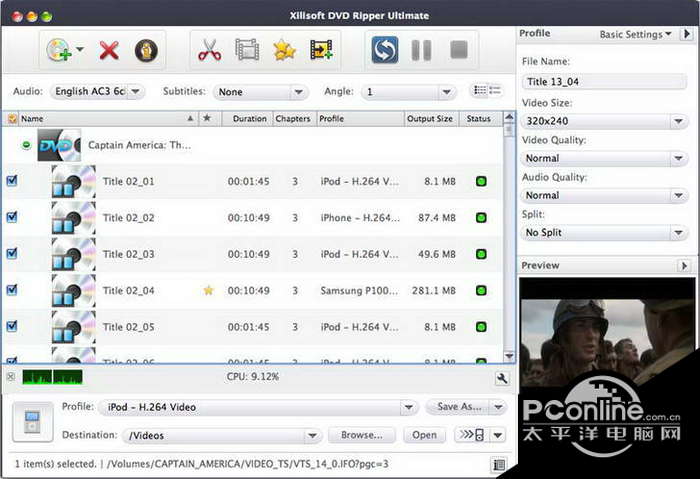Sort by the Profile column header

360,119
